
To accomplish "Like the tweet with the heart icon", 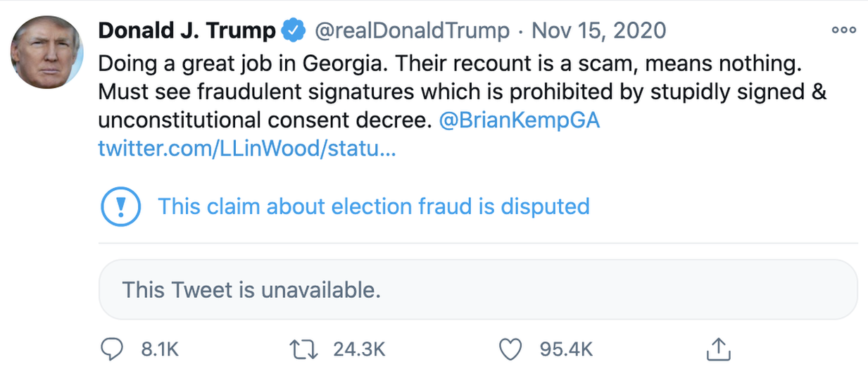I will [509, 349].
